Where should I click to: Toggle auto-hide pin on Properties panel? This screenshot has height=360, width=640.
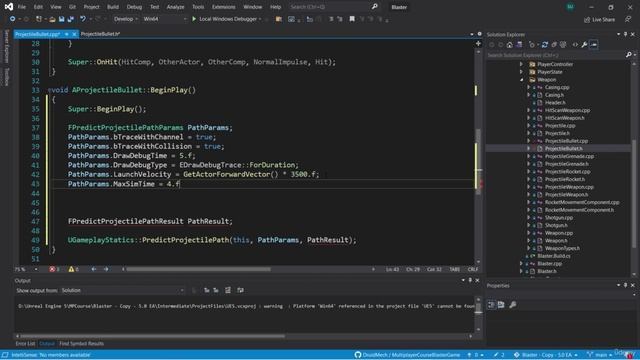(x=625, y=285)
